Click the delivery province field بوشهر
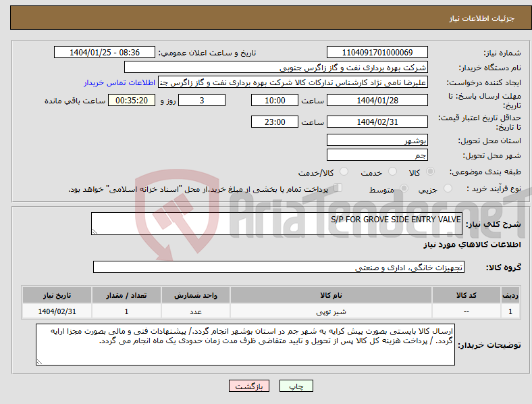532x404 pixels. 377,141
